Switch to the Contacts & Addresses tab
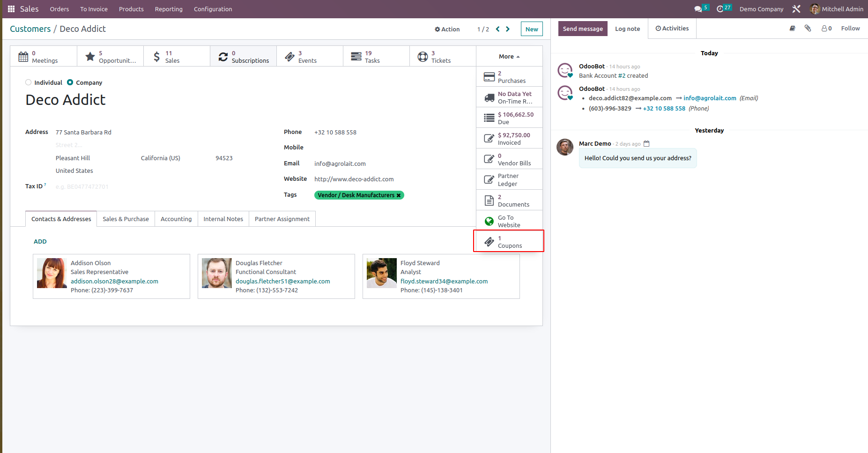The image size is (868, 453). click(61, 219)
